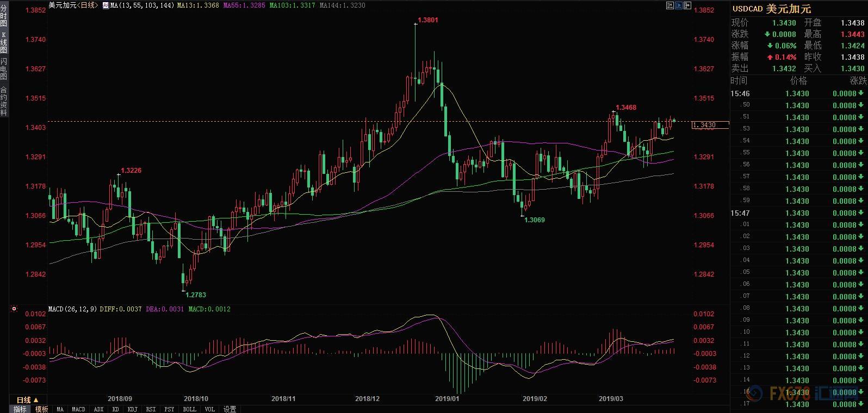Screen dimensions: 868x413
Task: Click the 美元加元<日线> chart title
Action: pyautogui.click(x=74, y=5)
